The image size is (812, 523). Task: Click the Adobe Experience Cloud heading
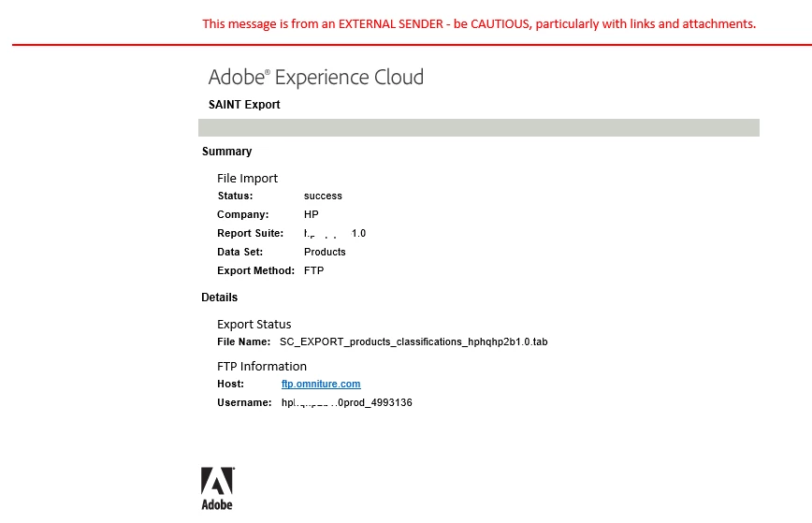click(316, 77)
